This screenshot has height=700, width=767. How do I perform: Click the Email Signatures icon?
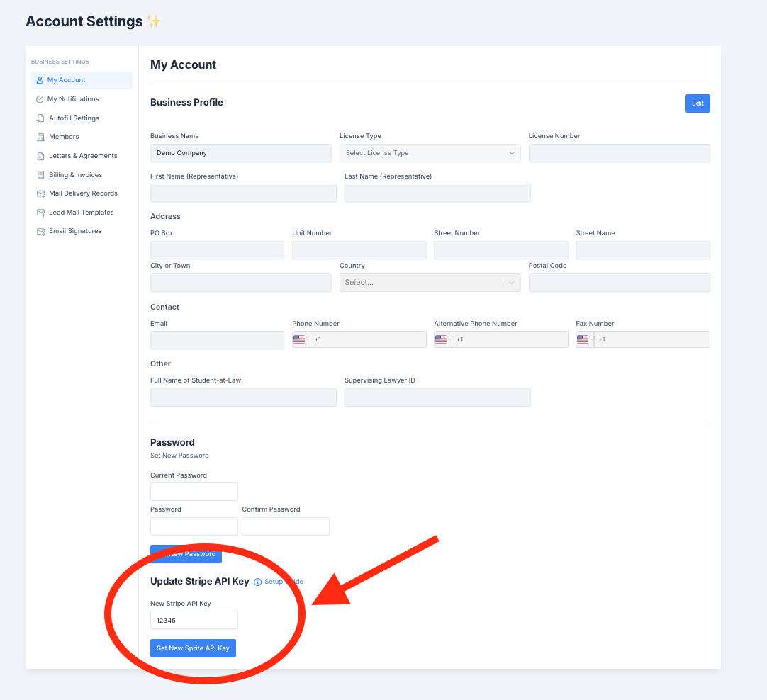pos(41,231)
